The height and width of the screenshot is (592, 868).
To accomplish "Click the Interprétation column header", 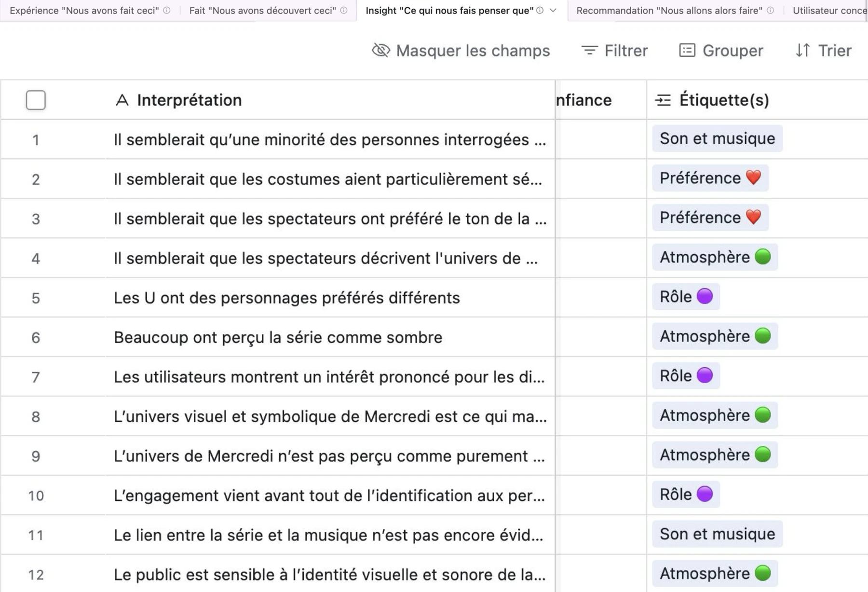I will [x=330, y=100].
